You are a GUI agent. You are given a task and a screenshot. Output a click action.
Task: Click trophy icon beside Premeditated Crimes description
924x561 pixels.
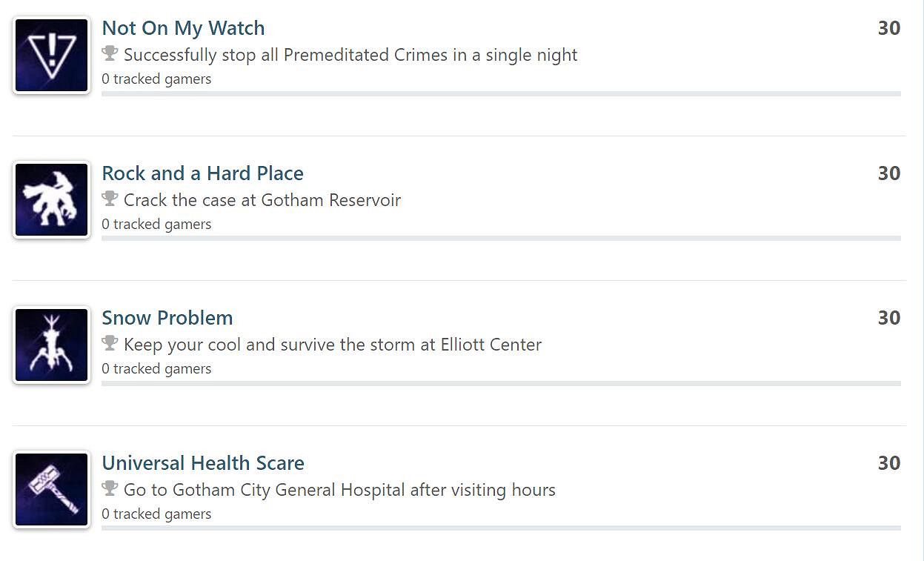point(110,54)
